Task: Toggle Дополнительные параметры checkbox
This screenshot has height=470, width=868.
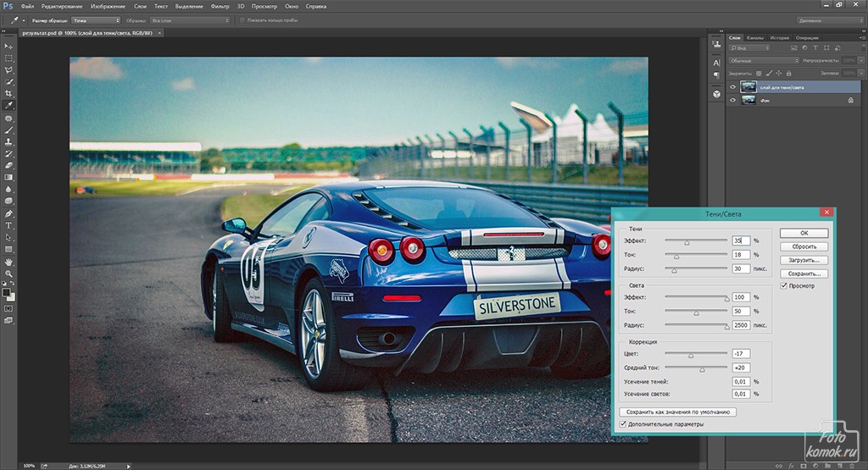Action: coord(623,424)
